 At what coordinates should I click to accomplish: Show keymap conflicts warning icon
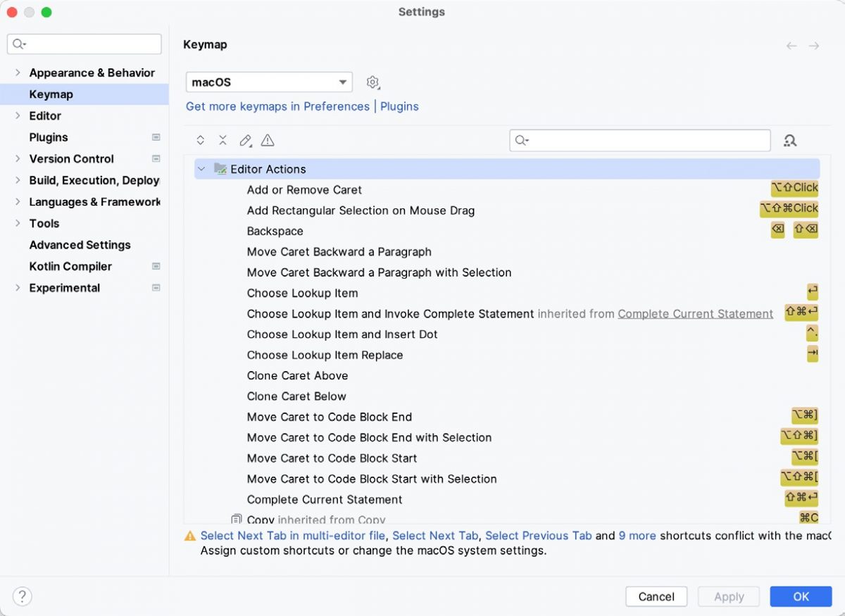(x=267, y=139)
